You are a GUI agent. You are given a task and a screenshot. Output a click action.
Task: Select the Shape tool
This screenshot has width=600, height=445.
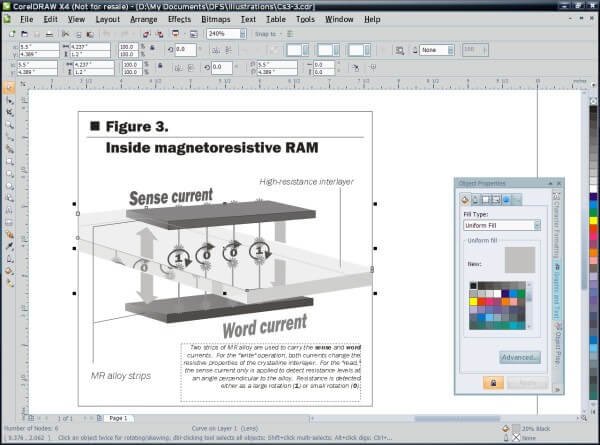click(10, 100)
